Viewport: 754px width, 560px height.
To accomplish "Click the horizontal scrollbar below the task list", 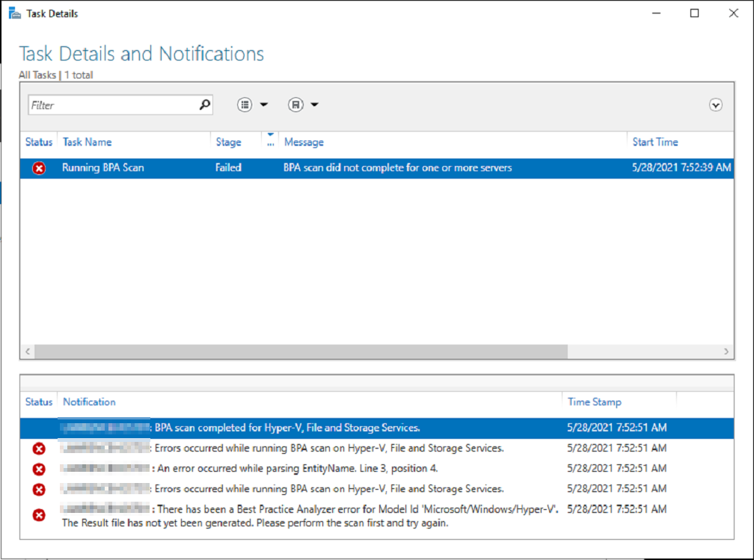I will coord(299,351).
